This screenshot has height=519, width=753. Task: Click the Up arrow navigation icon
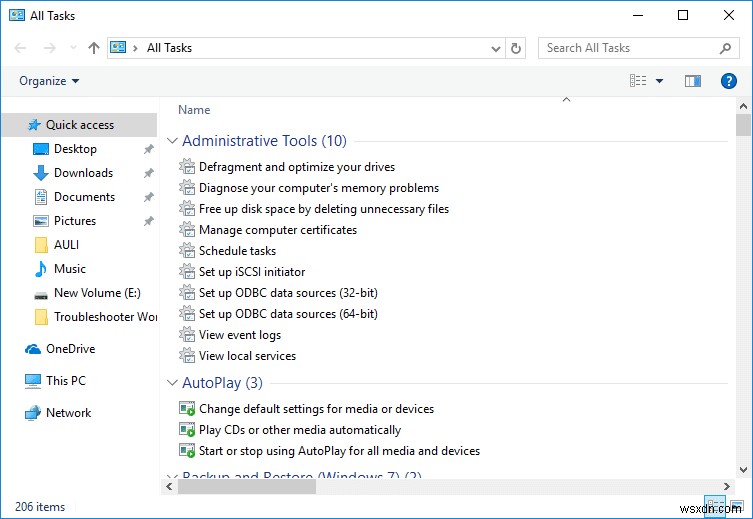94,48
